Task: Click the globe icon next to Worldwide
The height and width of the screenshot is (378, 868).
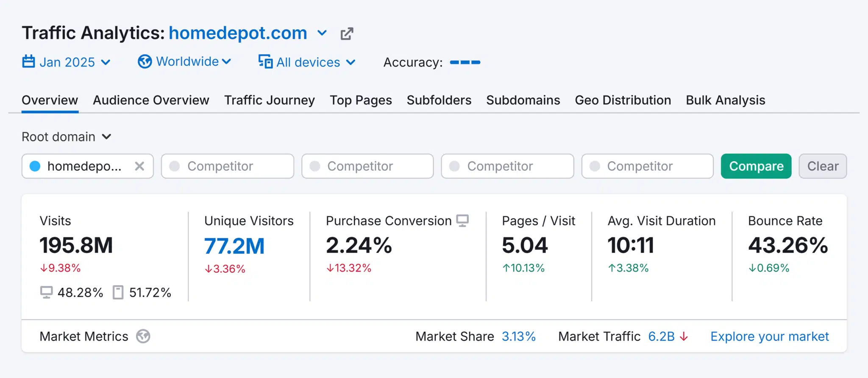Action: (x=145, y=62)
